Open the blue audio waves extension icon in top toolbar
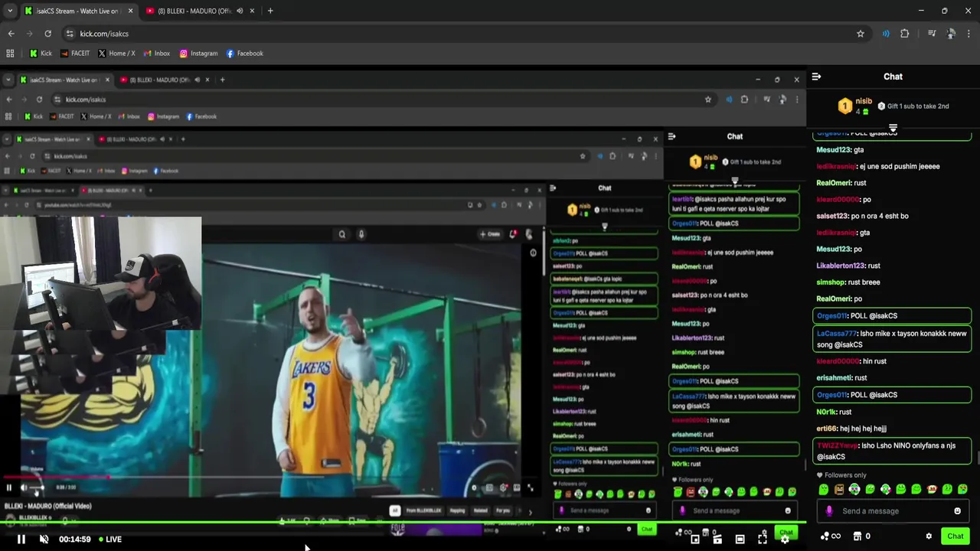 point(886,34)
